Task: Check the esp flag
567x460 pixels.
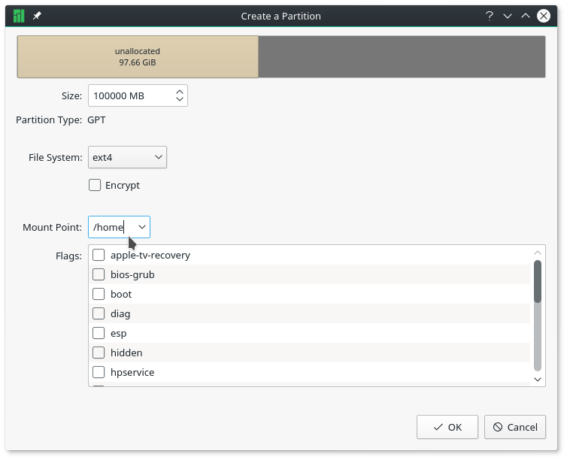Action: [x=98, y=333]
